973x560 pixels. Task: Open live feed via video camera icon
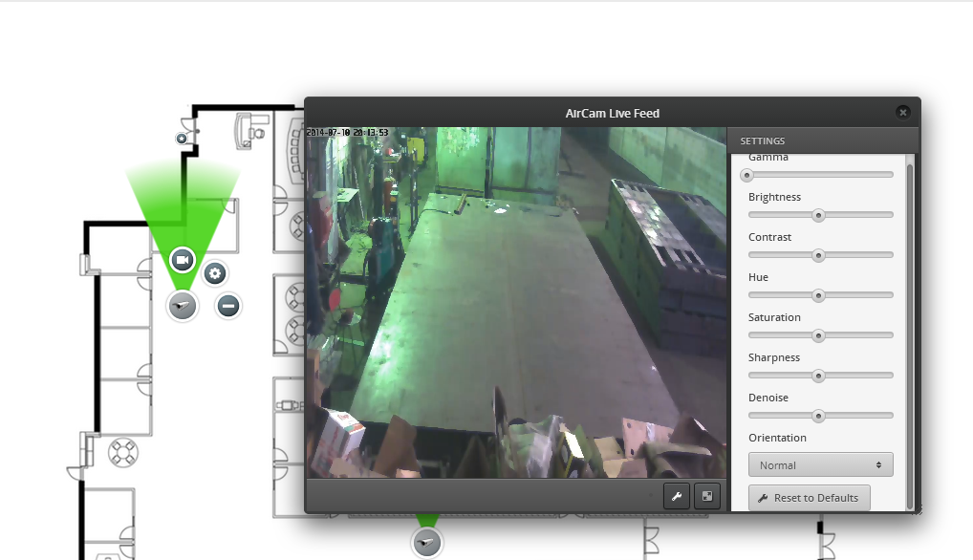coord(183,259)
